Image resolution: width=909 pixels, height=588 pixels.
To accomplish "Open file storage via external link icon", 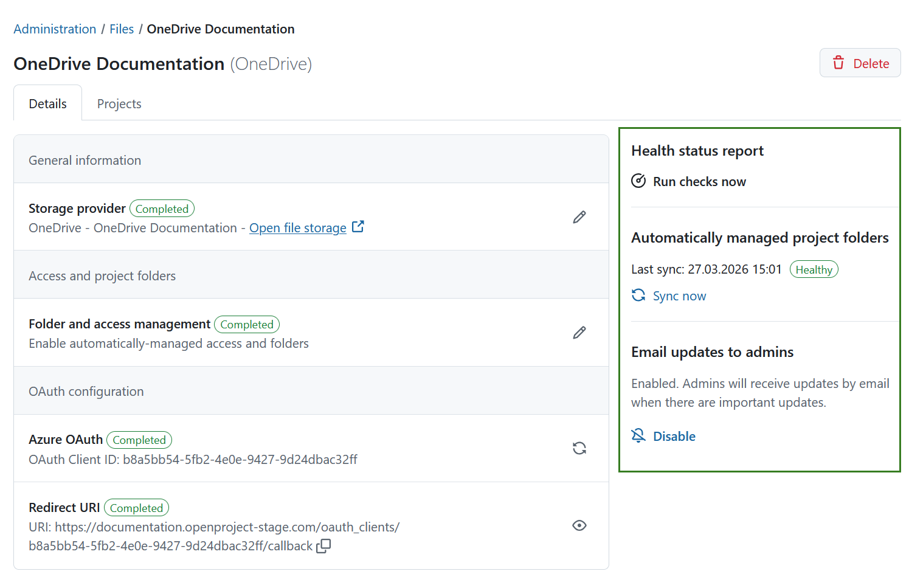I will point(359,226).
